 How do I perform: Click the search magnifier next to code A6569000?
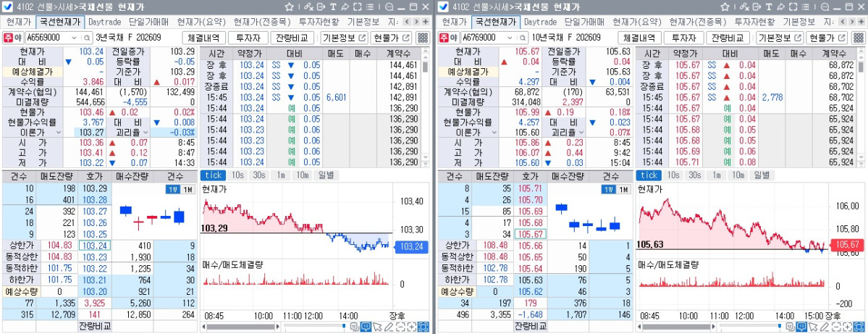pos(87,38)
